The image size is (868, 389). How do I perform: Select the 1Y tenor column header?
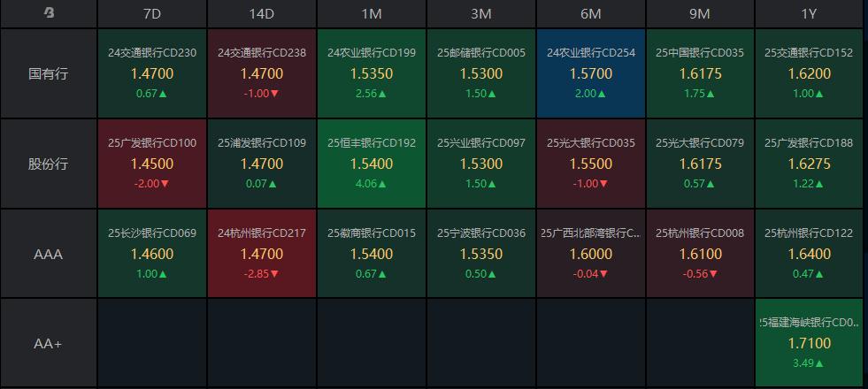[810, 14]
